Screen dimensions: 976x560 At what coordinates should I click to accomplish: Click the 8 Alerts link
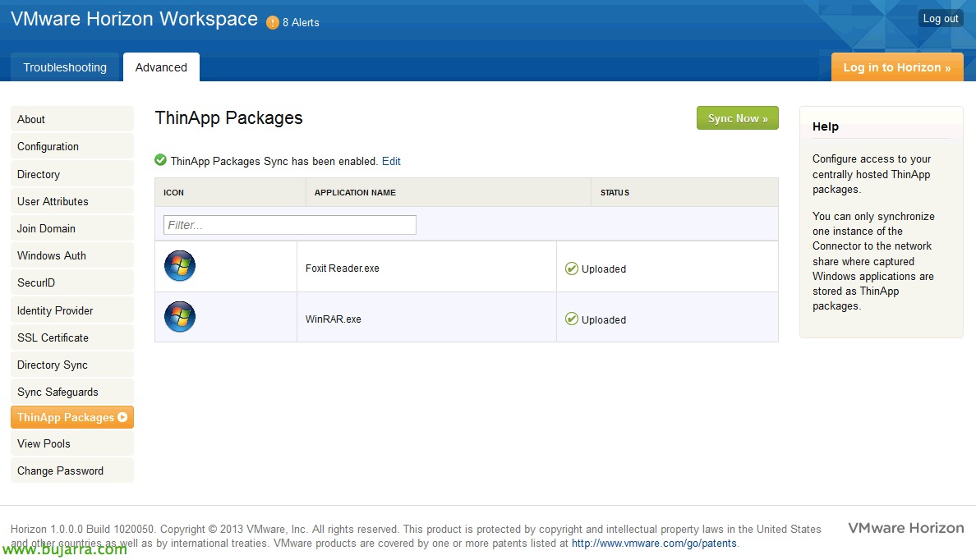click(x=301, y=22)
